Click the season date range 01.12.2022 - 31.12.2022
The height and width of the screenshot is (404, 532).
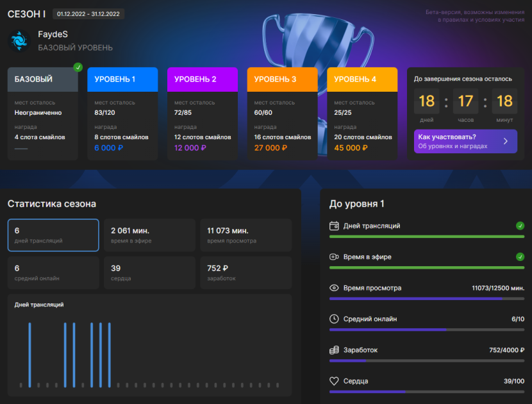click(88, 14)
